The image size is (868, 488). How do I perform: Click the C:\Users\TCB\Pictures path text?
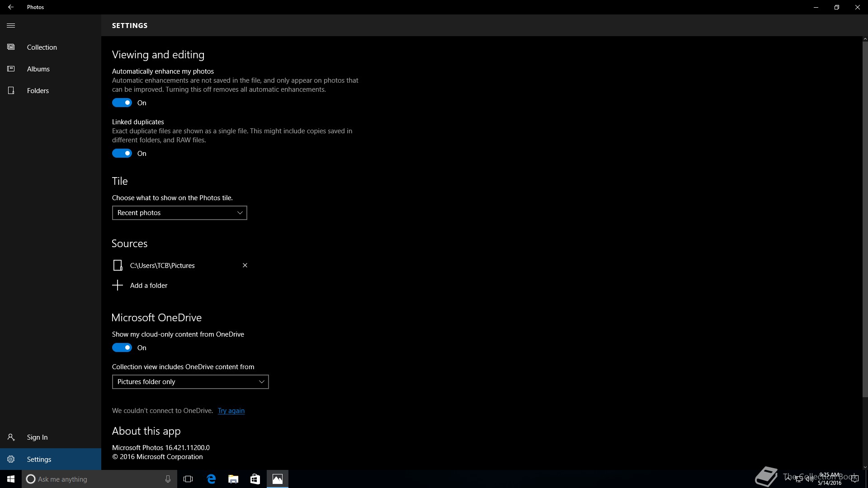[x=162, y=266]
